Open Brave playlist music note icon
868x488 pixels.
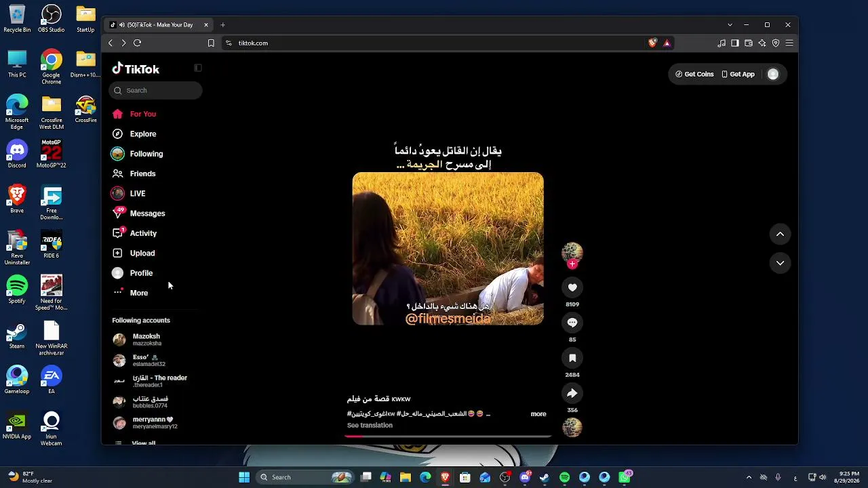pyautogui.click(x=722, y=43)
